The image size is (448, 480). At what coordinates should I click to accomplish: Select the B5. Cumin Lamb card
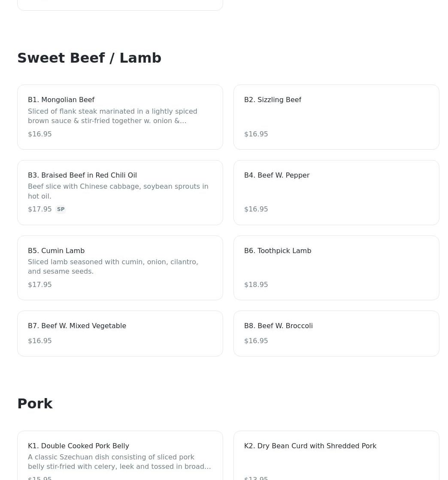click(x=120, y=268)
